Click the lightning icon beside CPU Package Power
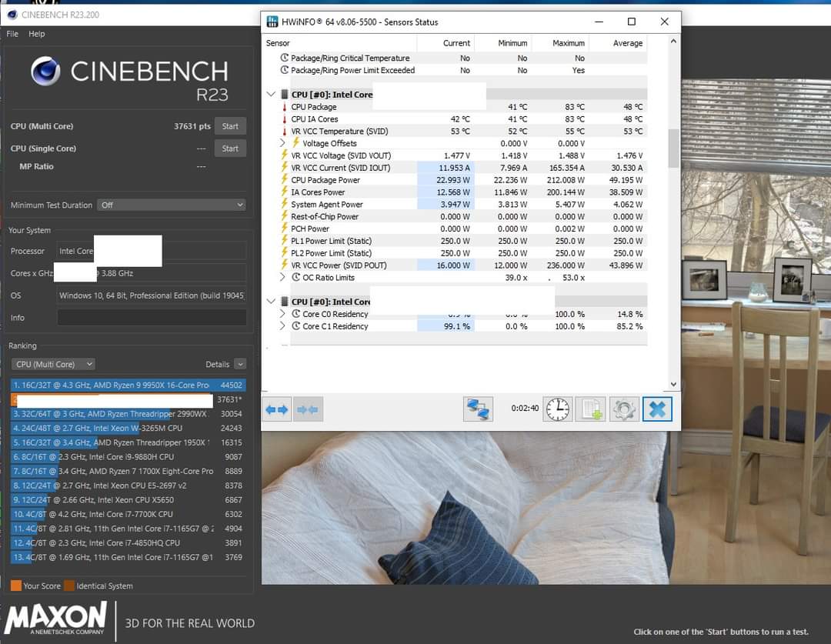The image size is (831, 644). click(x=285, y=180)
